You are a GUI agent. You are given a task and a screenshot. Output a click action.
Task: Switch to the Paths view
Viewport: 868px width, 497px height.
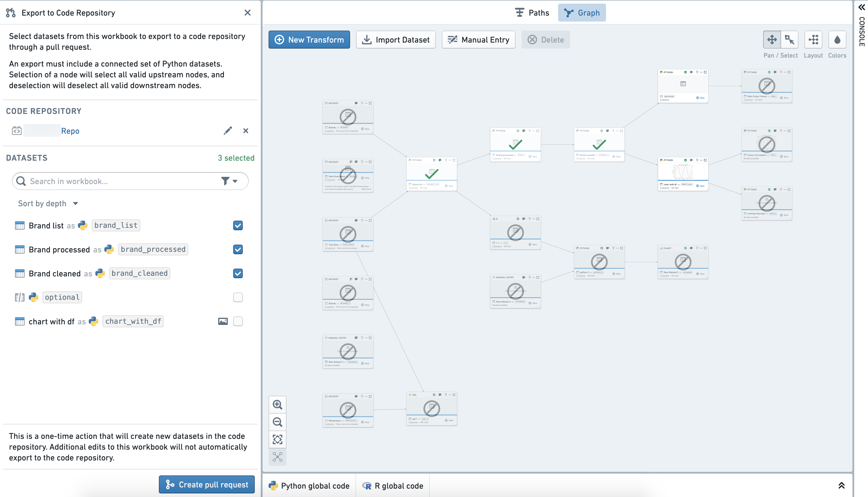coord(532,13)
